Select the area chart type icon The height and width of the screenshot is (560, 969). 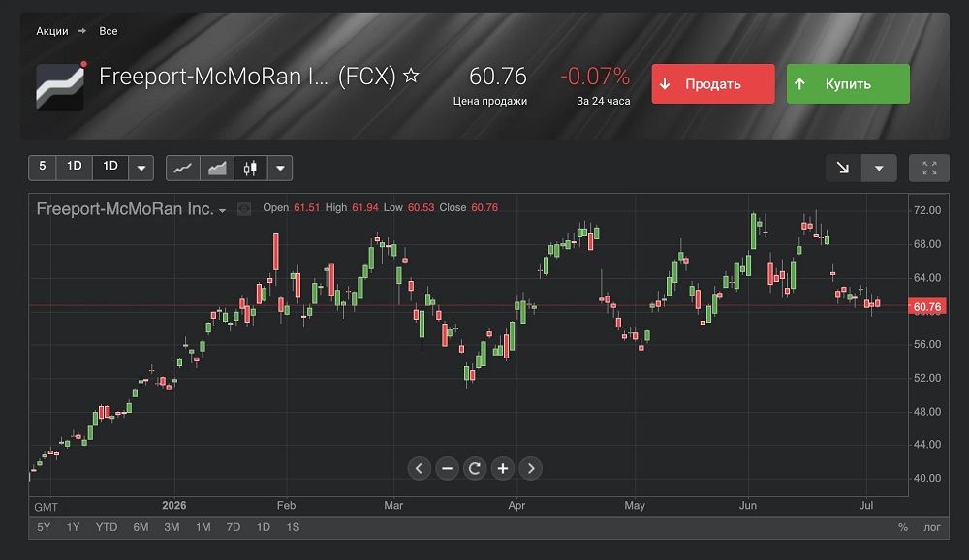coord(217,169)
